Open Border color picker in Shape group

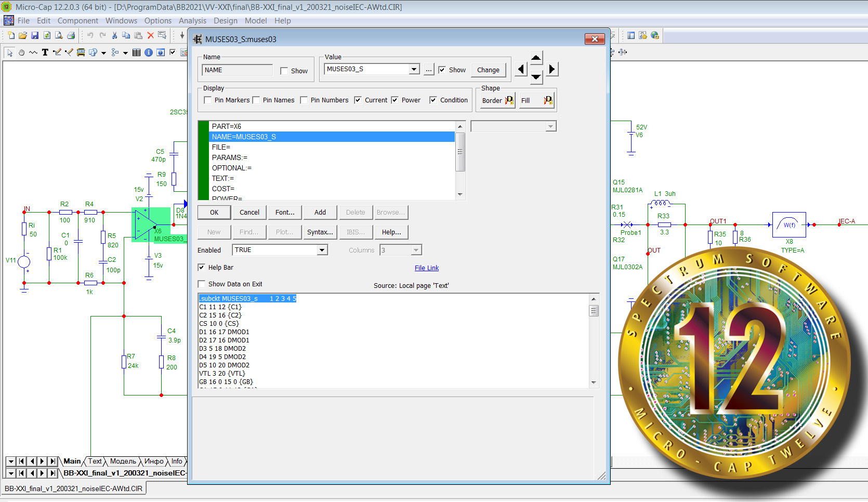point(498,100)
